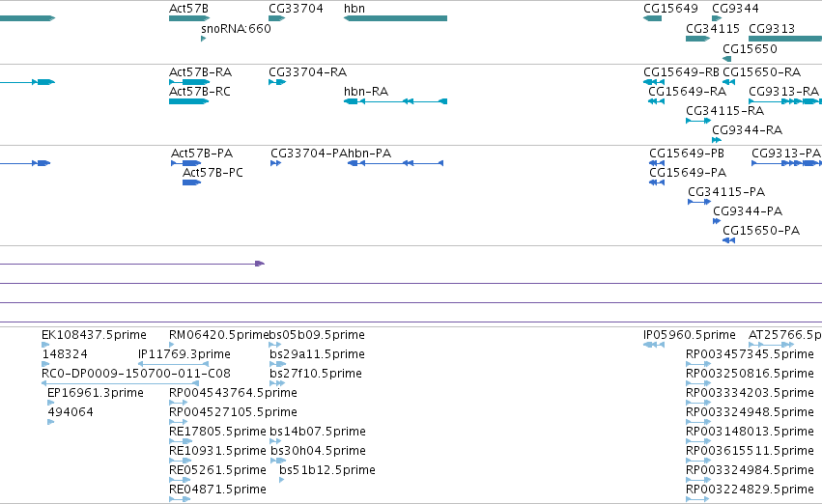Click the bs51b12.5prime arrow glyph
This screenshot has width=822, height=504.
tap(281, 480)
